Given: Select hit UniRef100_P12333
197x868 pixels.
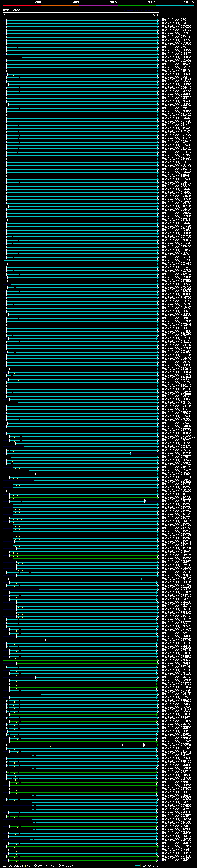Looking at the screenshot, I should (176, 81).
